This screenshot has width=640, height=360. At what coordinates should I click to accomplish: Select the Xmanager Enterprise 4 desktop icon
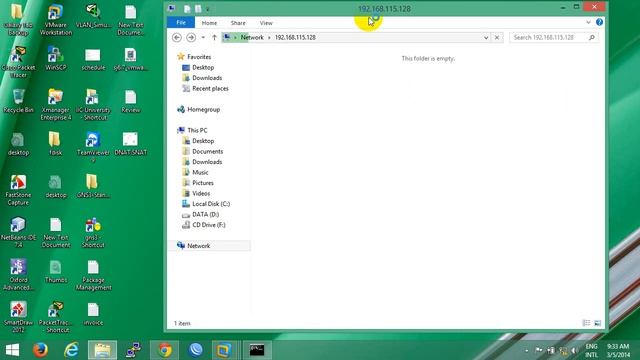tap(56, 105)
